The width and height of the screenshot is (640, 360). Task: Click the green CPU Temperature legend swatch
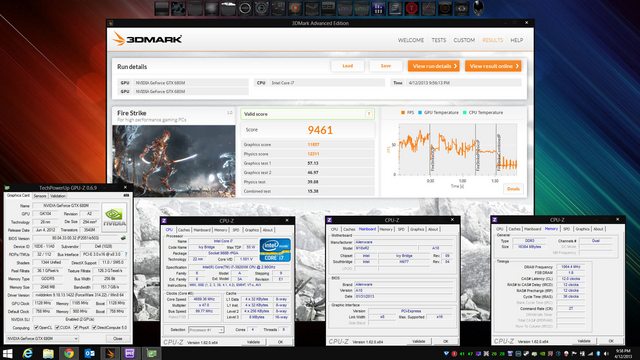click(x=464, y=113)
